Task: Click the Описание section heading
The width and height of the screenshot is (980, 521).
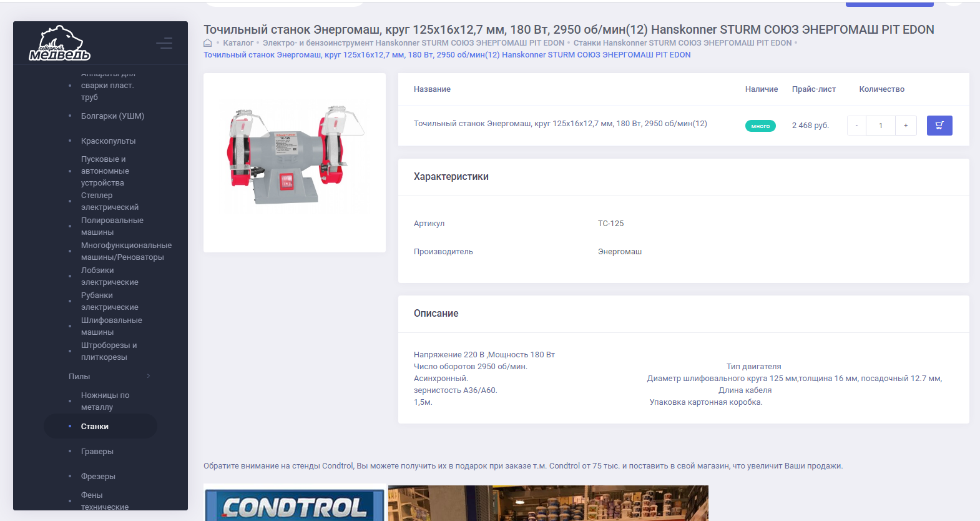Action: [436, 314]
